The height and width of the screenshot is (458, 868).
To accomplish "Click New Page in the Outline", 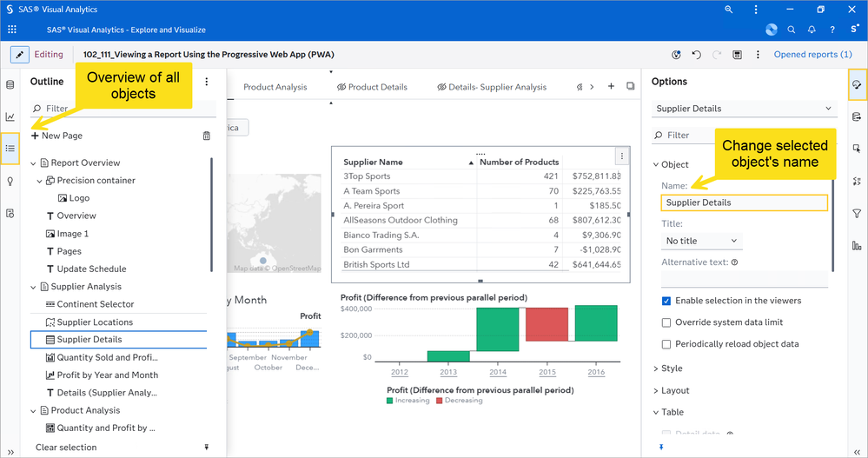I will (x=56, y=136).
